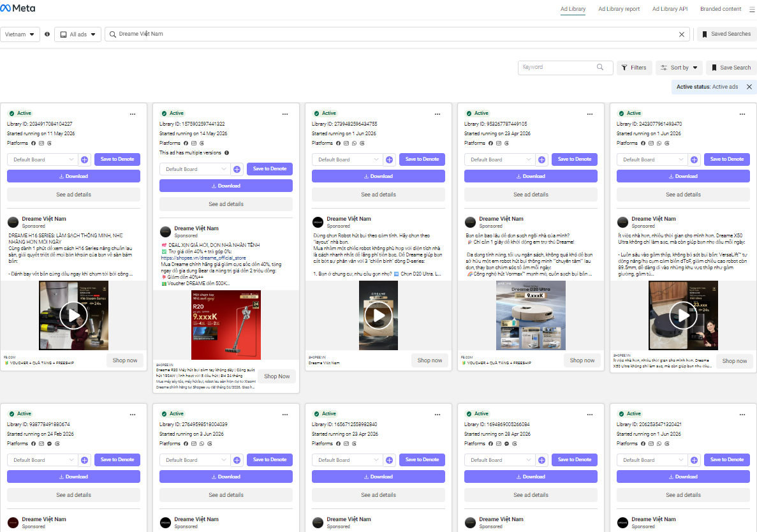Play the Dreame X50 Ultra video ad
Viewport: 757px width, 532px height.
(x=683, y=316)
